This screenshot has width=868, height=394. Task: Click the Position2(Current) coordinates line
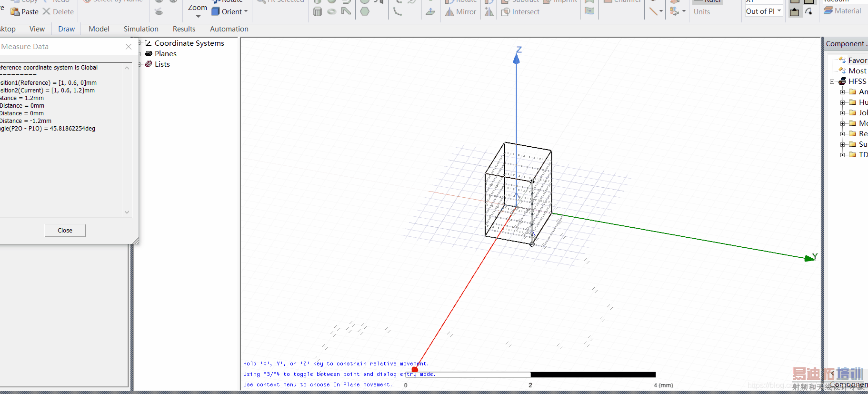[48, 91]
